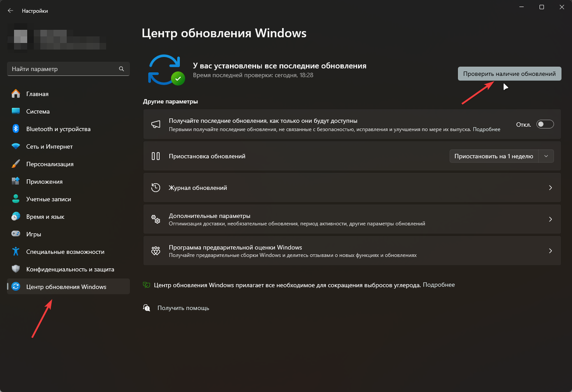Click the Bluetooth icon in sidebar

(x=16, y=129)
